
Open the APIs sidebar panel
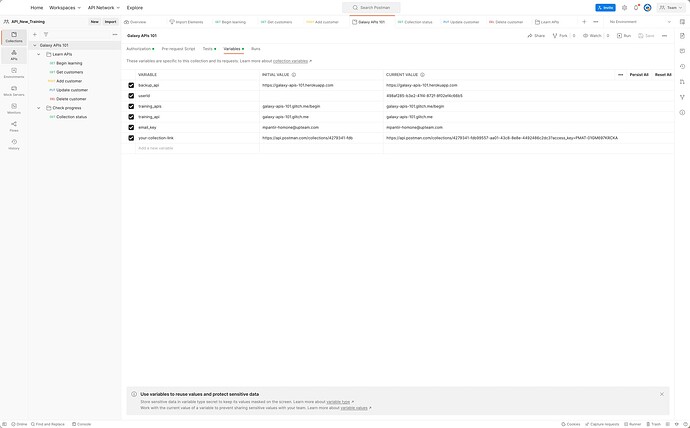click(14, 55)
